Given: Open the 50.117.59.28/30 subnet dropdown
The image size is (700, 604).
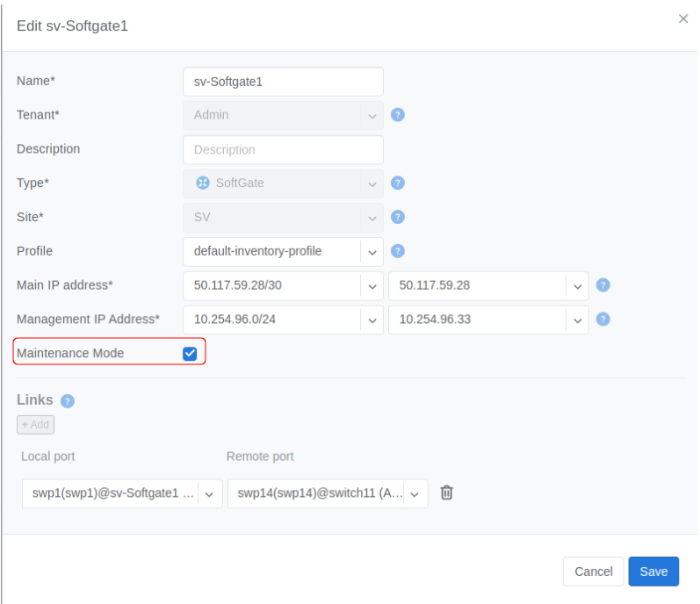Looking at the screenshot, I should click(x=372, y=286).
